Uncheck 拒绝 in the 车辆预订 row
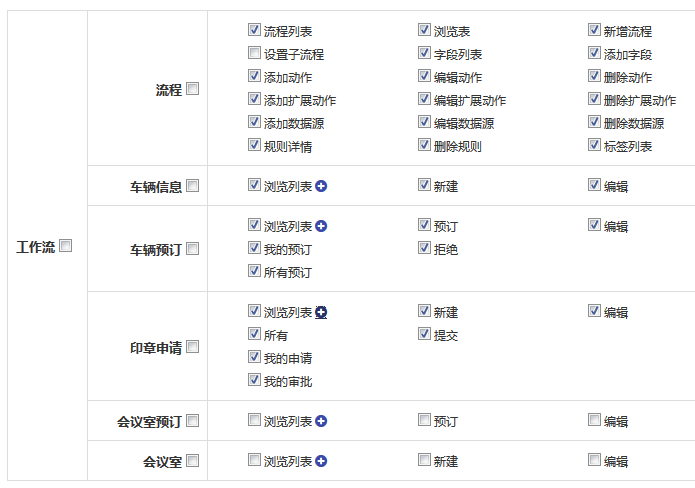 pos(424,248)
